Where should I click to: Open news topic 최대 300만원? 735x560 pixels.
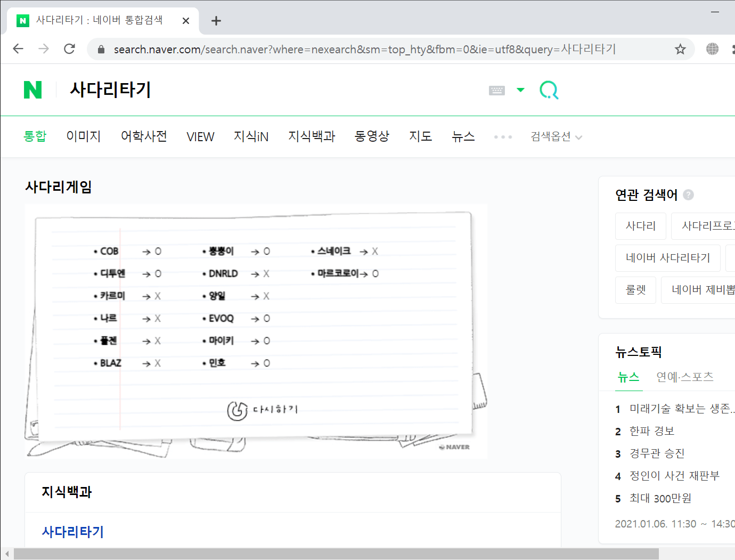(660, 498)
